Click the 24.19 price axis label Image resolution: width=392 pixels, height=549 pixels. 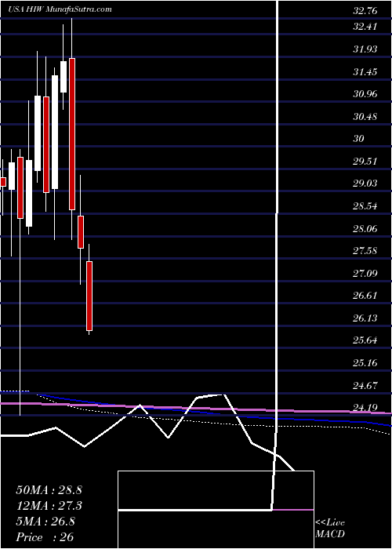tap(365, 408)
